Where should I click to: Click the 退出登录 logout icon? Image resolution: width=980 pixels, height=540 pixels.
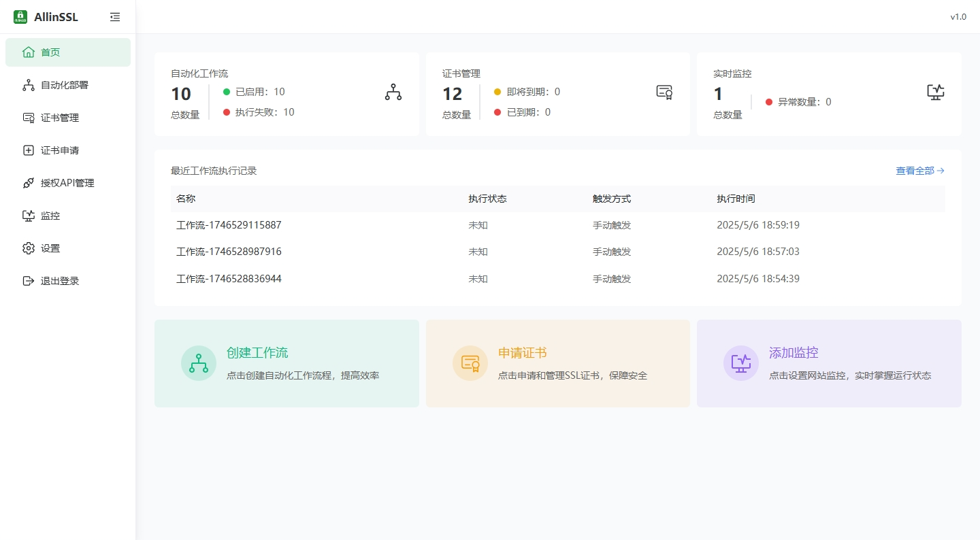click(28, 280)
